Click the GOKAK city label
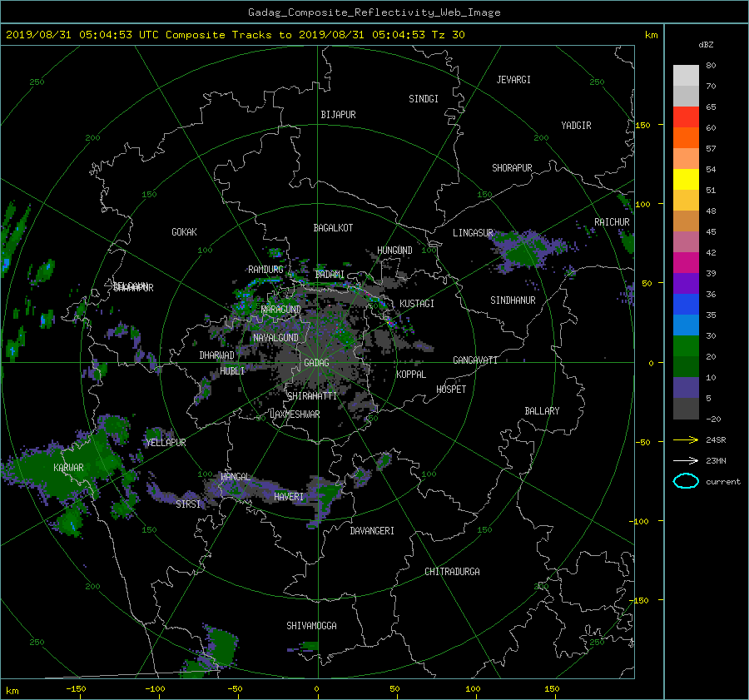 184,231
